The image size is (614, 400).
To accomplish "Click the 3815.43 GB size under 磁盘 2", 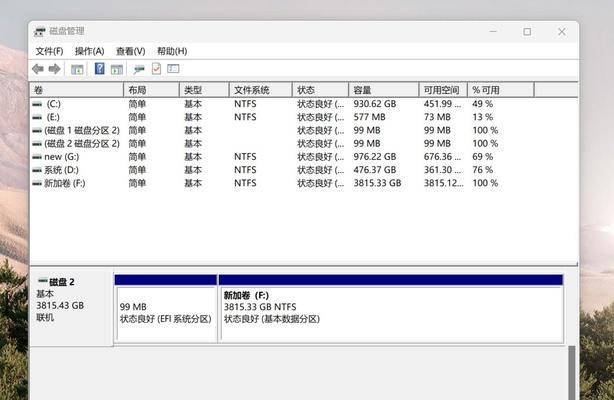I will [x=60, y=306].
